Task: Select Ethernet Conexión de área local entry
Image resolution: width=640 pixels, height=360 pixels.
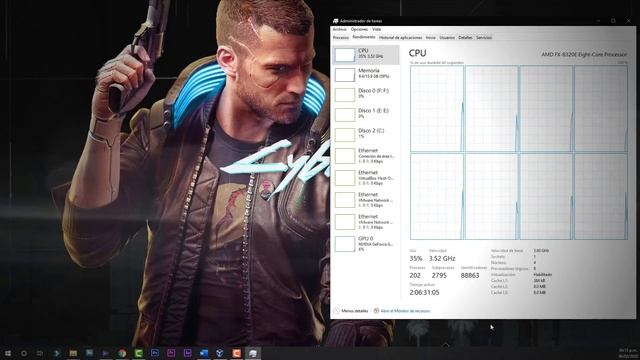Action: coord(366,156)
